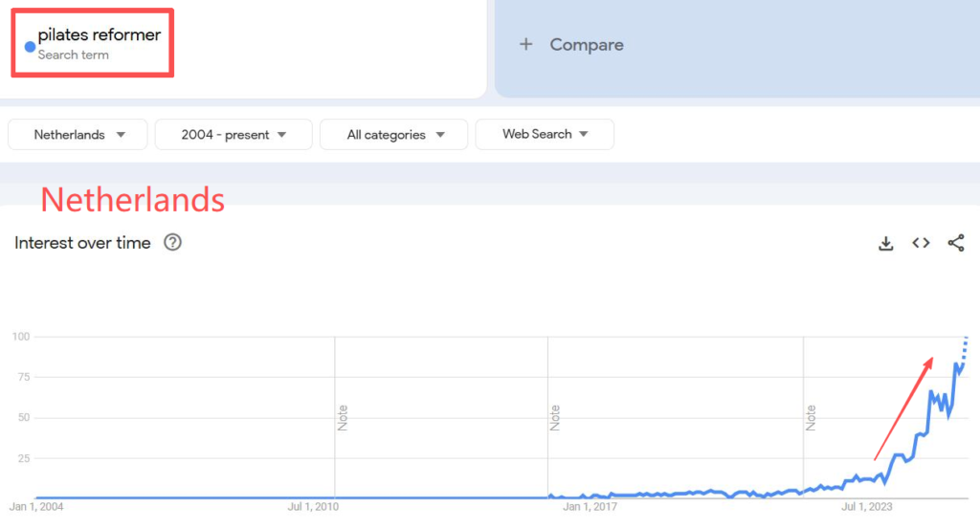Click the Compare text to add term

[586, 45]
